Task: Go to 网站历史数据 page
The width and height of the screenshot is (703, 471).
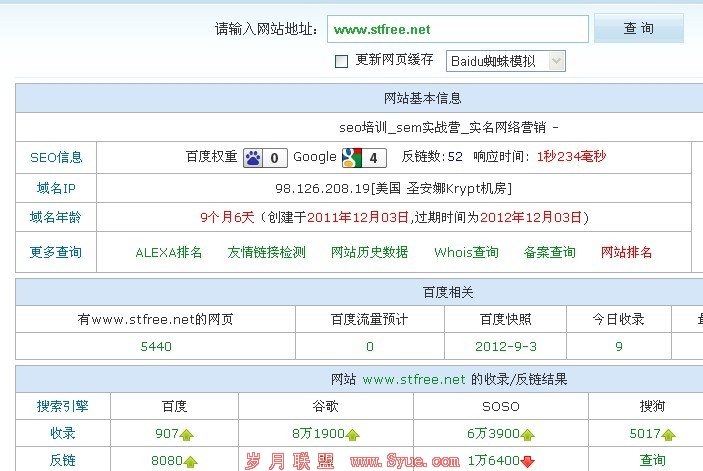Action: (369, 252)
